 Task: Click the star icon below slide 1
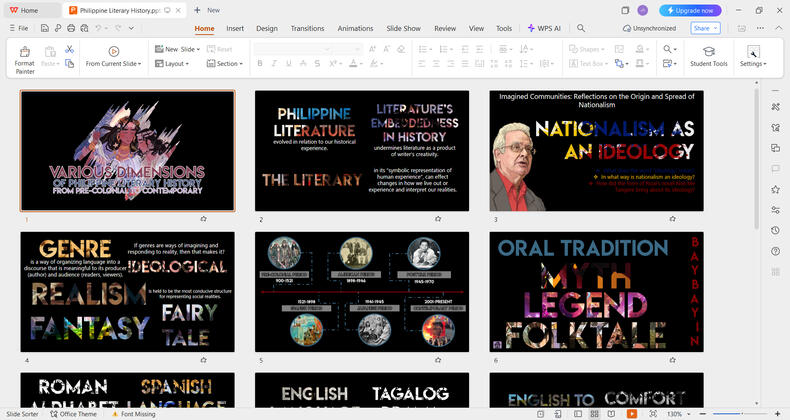click(204, 219)
